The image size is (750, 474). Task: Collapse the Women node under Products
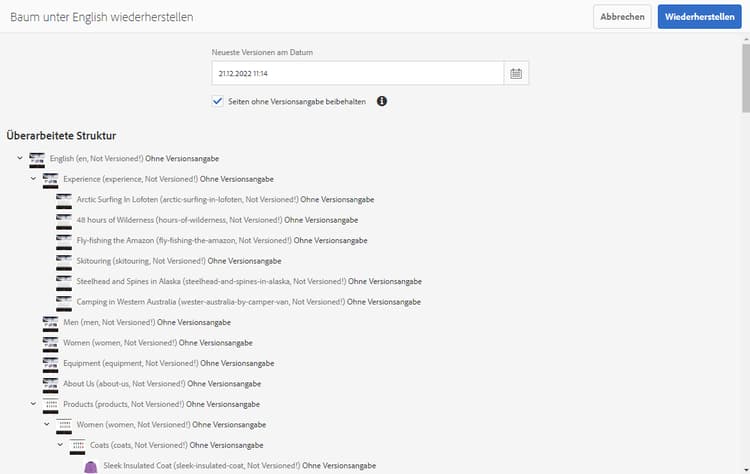47,424
